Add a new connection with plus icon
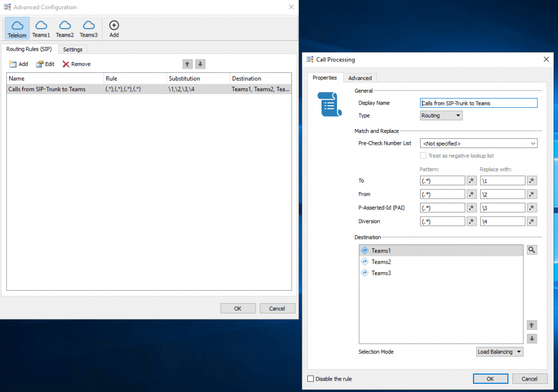Viewport: 558px width, 392px height. tap(114, 28)
